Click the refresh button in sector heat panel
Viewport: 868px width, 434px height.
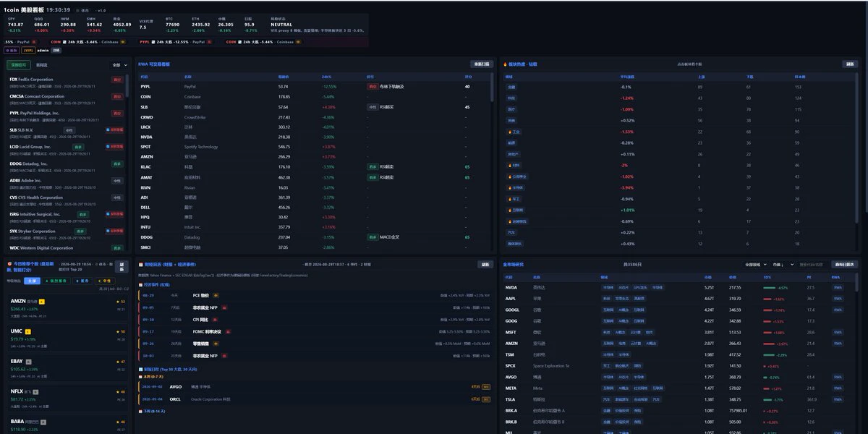851,64
